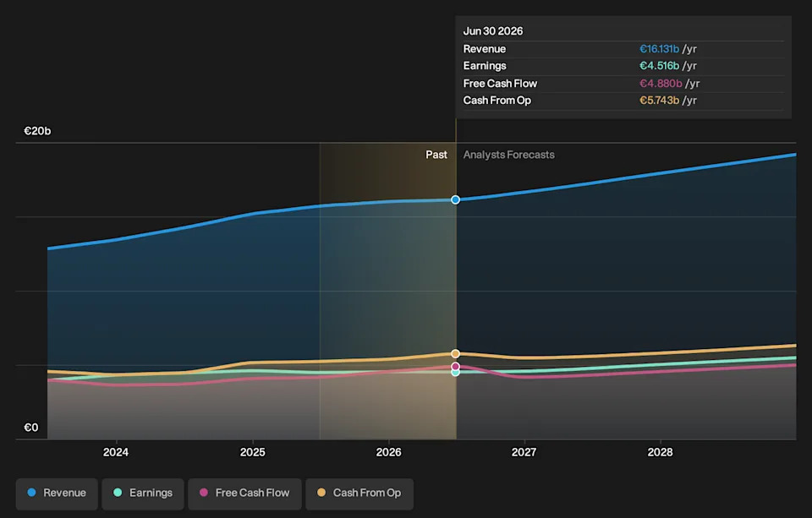Image resolution: width=812 pixels, height=518 pixels.
Task: Click the 2025 axis label
Action: 252,452
